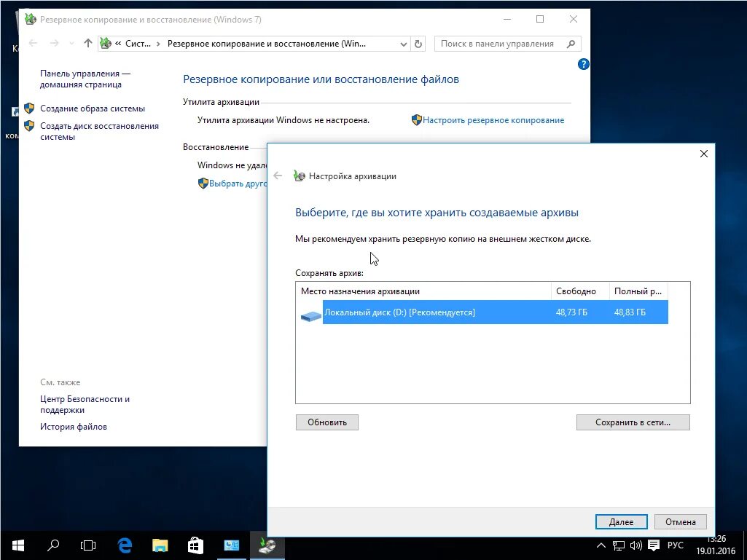The width and height of the screenshot is (747, 560).
Task: Click the magnifier icon in control panel search box
Action: click(571, 44)
